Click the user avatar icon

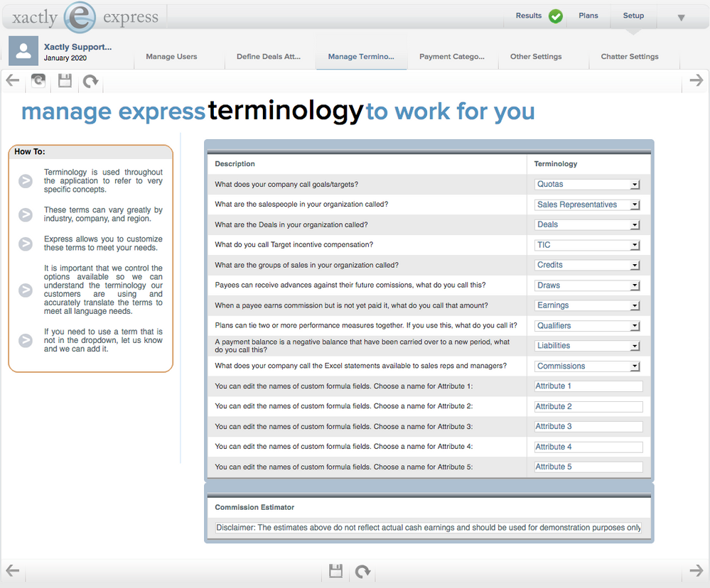[23, 51]
